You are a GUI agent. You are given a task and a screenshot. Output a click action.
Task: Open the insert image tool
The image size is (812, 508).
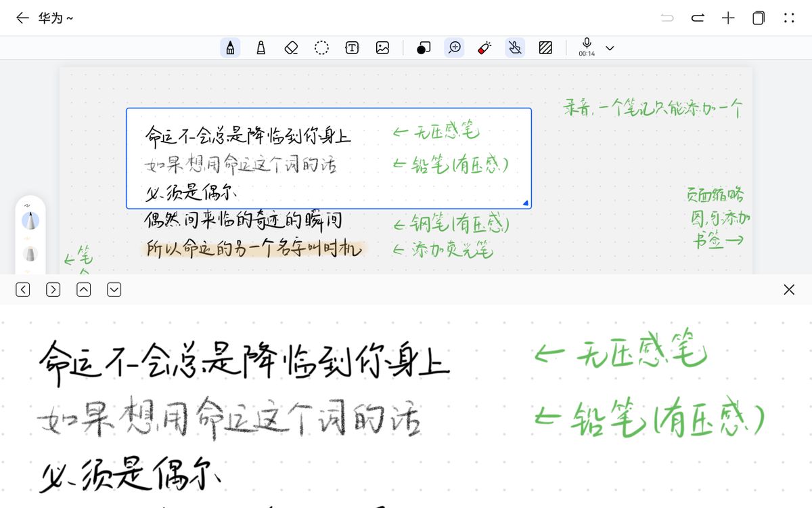(x=382, y=47)
